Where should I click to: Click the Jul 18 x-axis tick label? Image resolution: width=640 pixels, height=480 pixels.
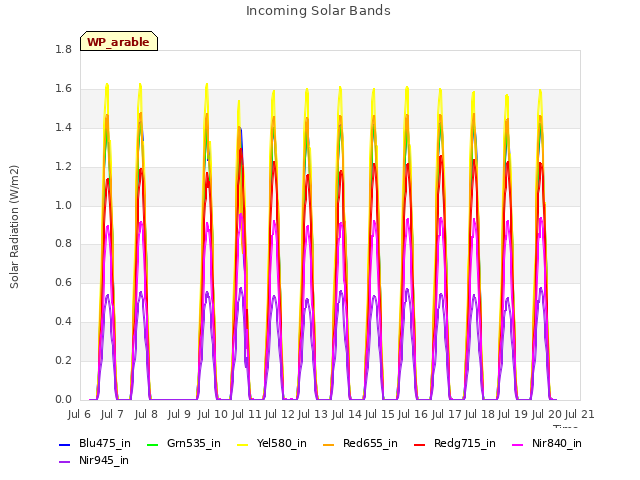pyautogui.click(x=480, y=415)
